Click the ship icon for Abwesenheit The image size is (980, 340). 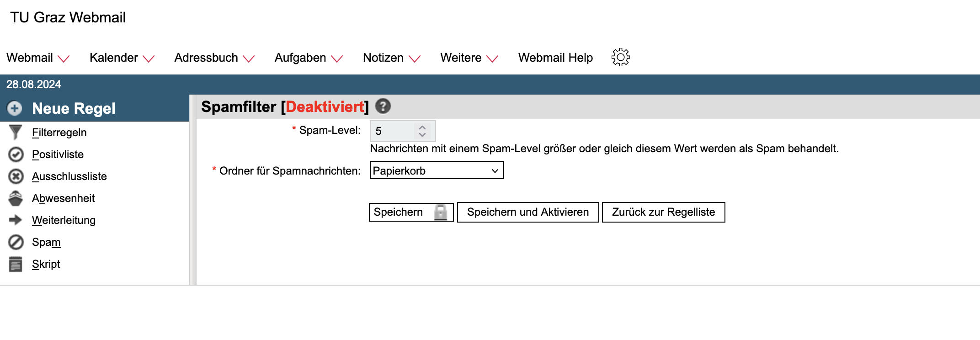point(16,198)
